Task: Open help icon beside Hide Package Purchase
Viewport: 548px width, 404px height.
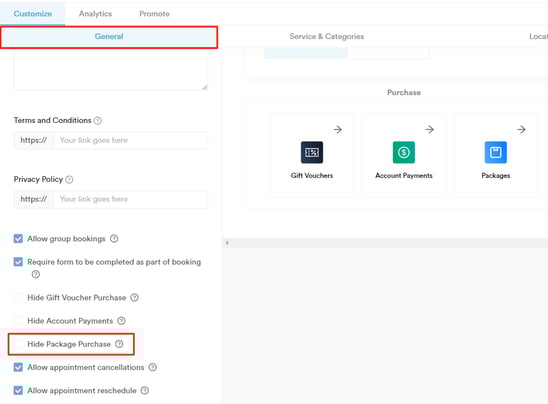Action: coord(119,344)
